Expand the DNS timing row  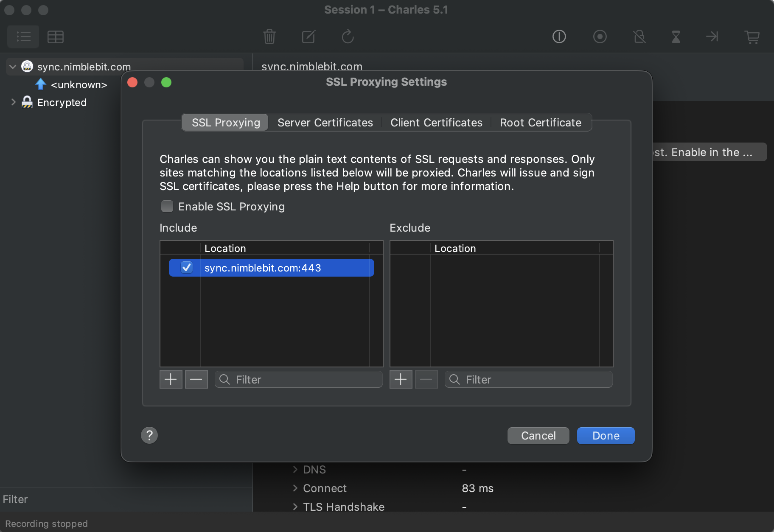point(295,469)
